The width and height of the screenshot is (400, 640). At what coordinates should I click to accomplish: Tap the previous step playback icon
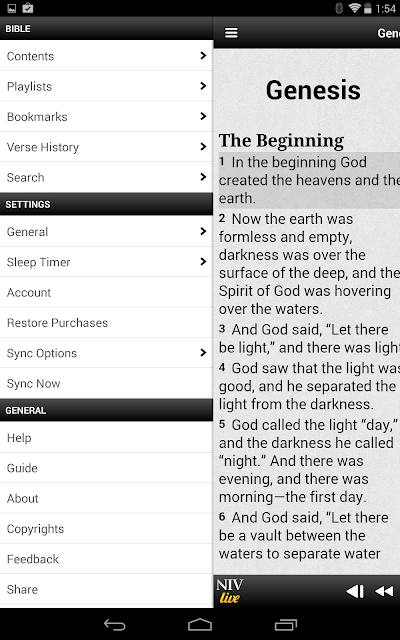[355, 591]
